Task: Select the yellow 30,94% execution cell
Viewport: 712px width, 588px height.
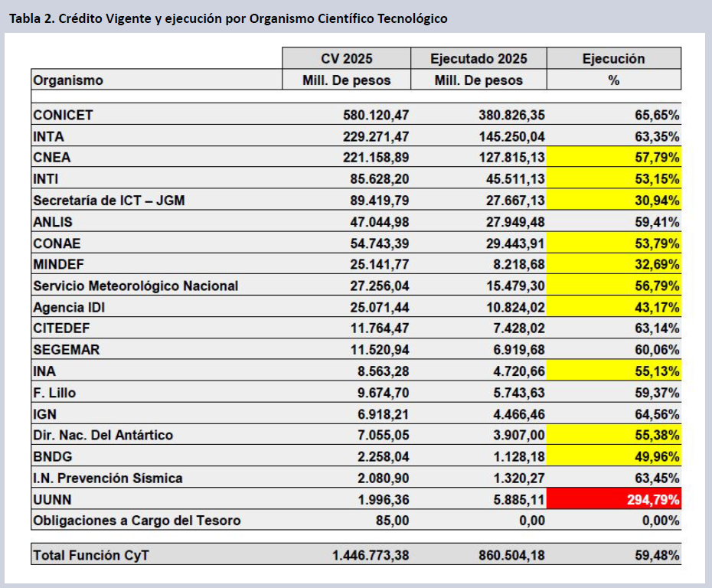Action: pyautogui.click(x=614, y=201)
